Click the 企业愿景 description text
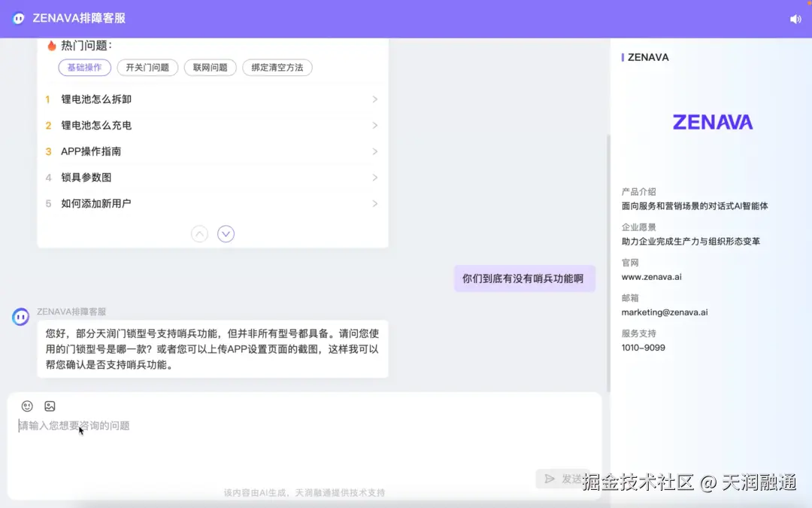This screenshot has width=812, height=508. click(691, 242)
